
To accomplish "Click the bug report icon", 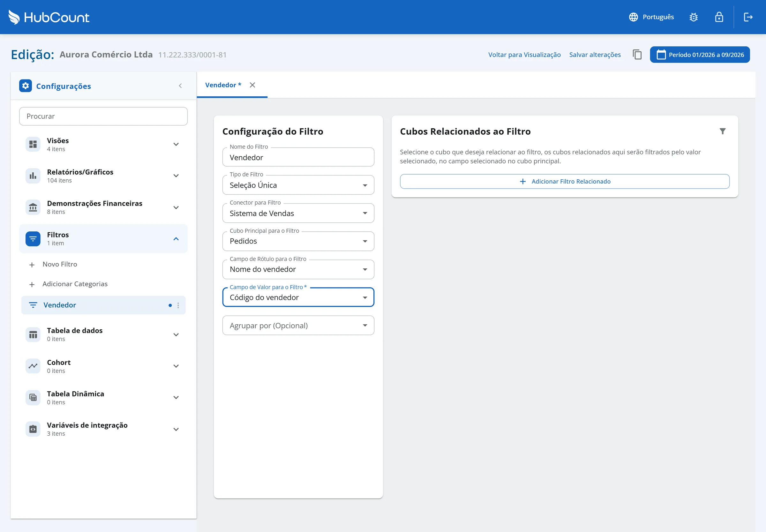I will click(x=693, y=17).
